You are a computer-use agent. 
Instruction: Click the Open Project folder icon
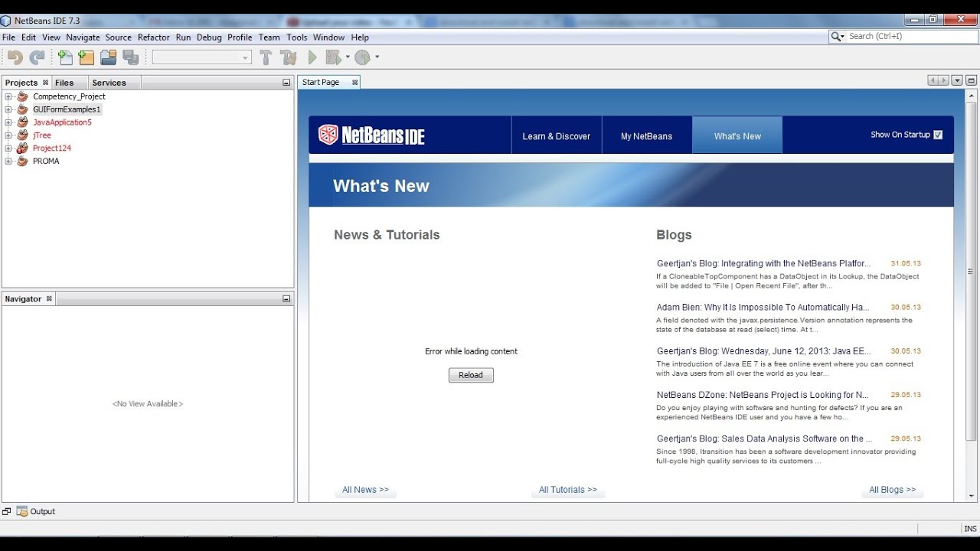108,57
